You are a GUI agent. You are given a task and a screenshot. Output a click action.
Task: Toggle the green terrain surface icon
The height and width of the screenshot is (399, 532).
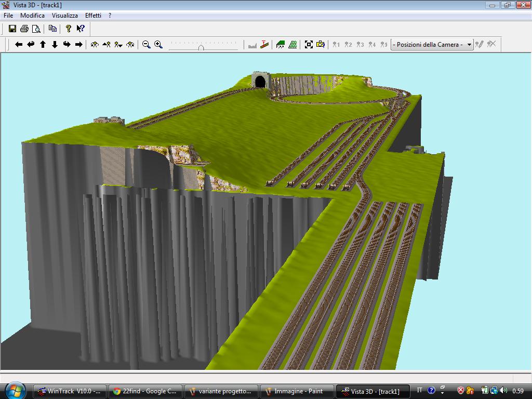coord(280,45)
